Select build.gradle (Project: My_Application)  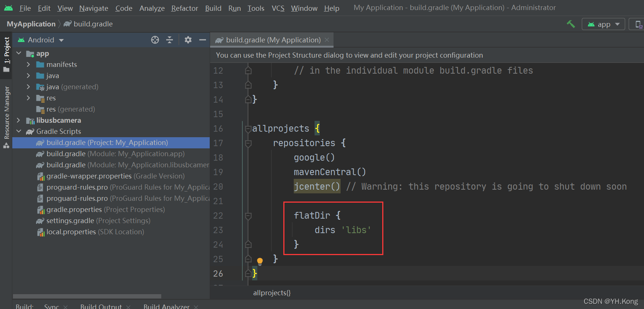tap(111, 143)
